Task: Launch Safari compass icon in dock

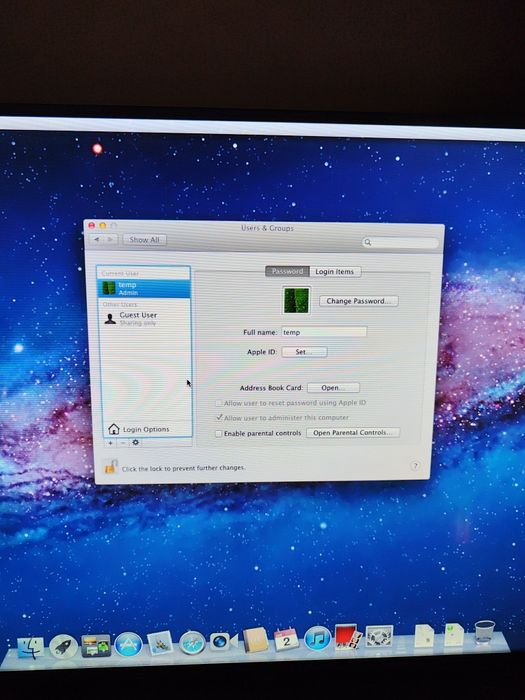Action: coord(192,643)
